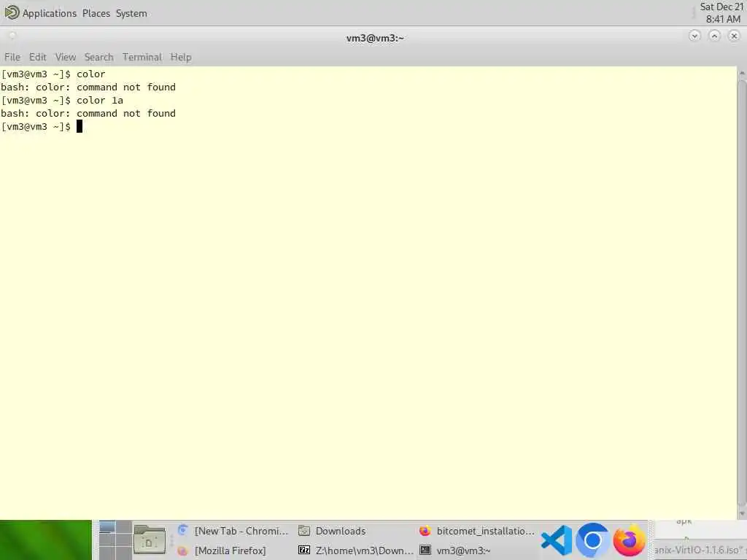Close the terminal window

click(734, 36)
